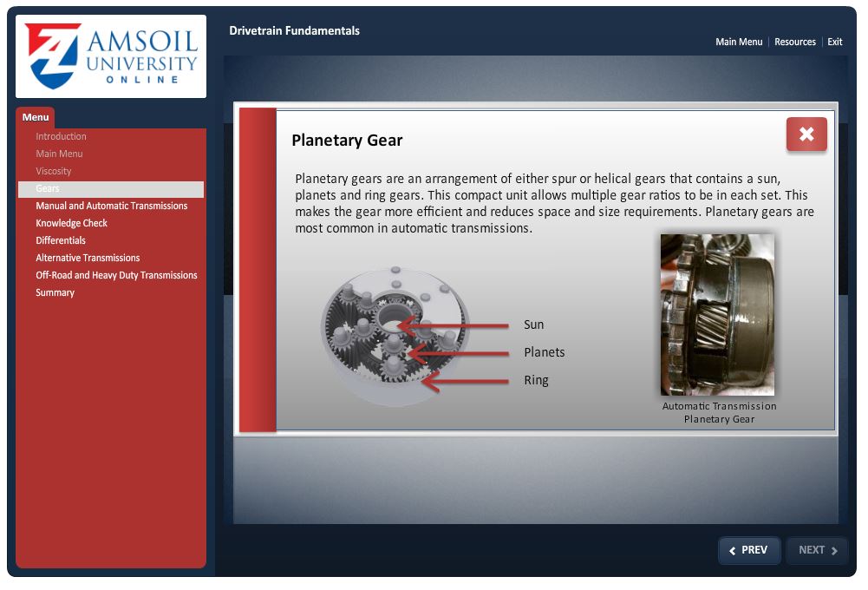Open the Viscosity section
Image resolution: width=868 pixels, height=590 pixels.
click(x=54, y=171)
